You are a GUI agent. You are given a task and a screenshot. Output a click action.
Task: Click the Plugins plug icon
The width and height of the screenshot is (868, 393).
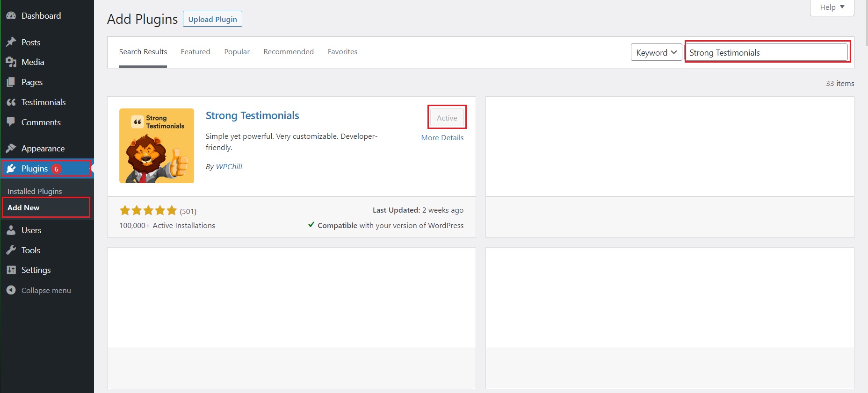pyautogui.click(x=11, y=169)
